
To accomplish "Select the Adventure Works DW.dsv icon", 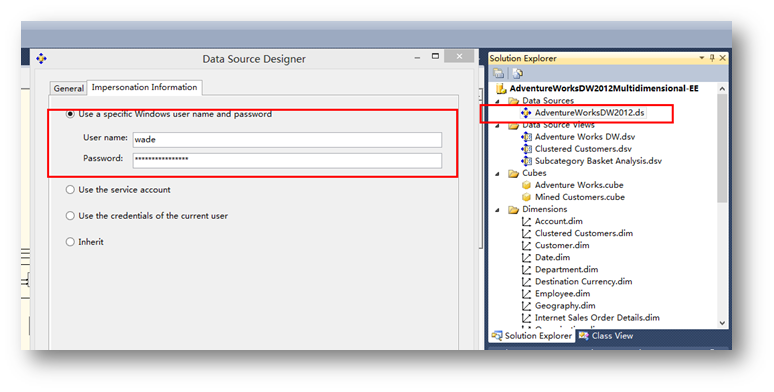I will [527, 137].
